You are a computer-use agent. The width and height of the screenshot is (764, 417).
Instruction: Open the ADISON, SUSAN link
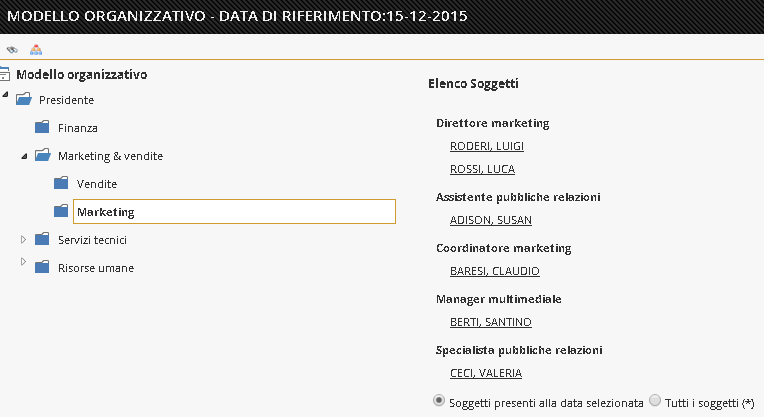pos(491,220)
